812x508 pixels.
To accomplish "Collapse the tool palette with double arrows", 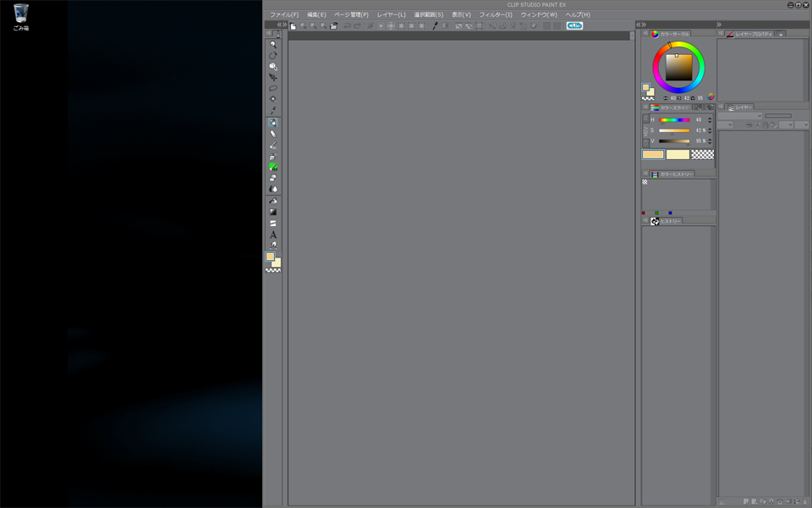I will (x=282, y=25).
